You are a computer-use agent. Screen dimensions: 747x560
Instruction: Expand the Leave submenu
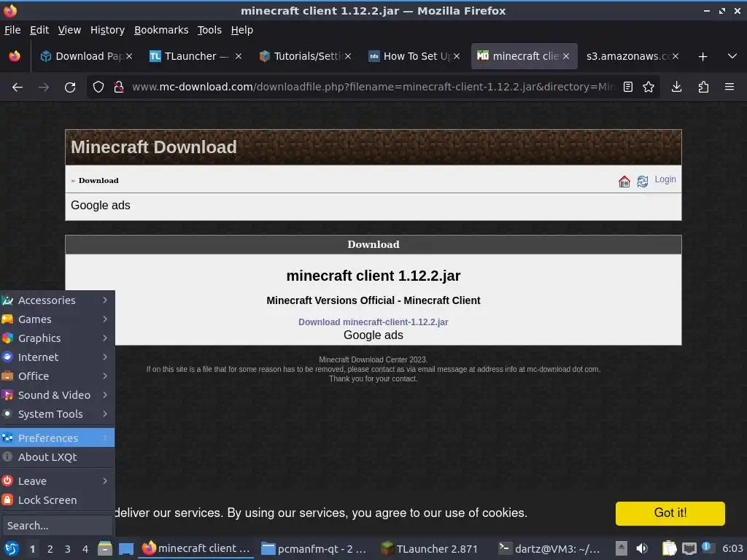coord(57,481)
